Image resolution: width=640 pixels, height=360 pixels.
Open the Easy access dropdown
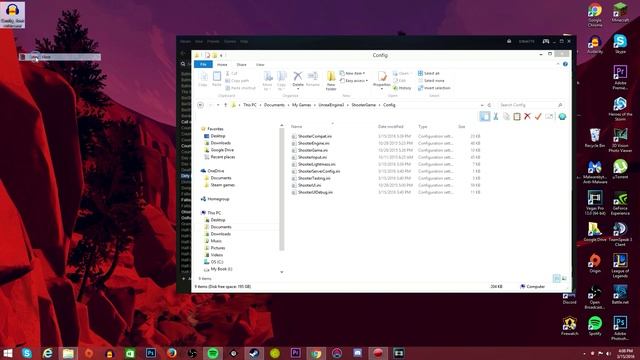click(x=354, y=81)
